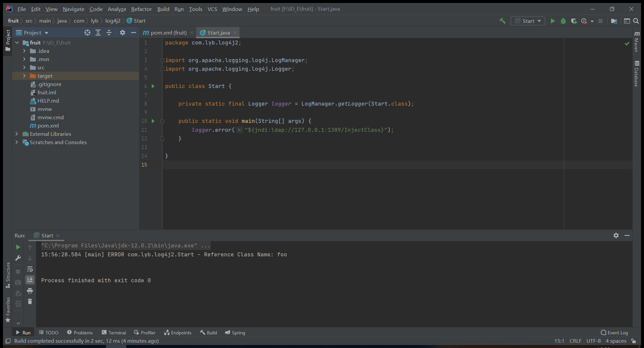The height and width of the screenshot is (348, 644).
Task: Click the Profiler run icon in toolbar
Action: pyautogui.click(x=584, y=21)
